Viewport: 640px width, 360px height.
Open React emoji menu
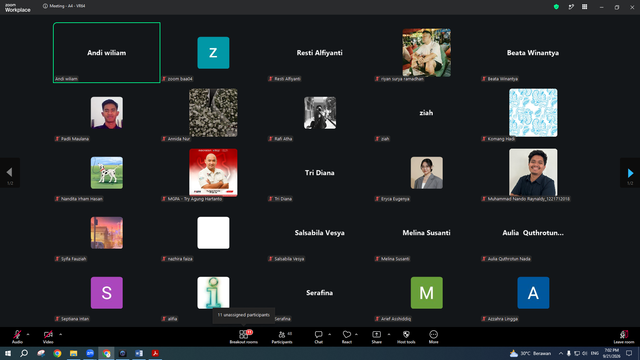click(347, 337)
